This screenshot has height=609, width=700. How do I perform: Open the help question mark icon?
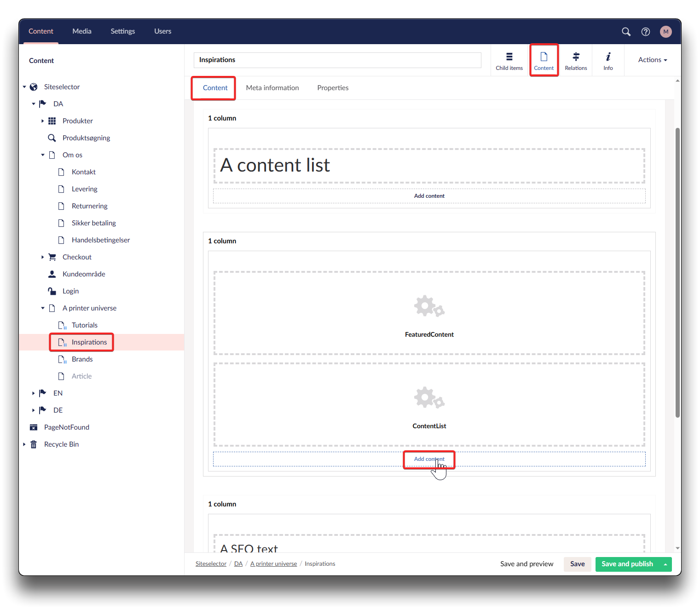coord(646,32)
